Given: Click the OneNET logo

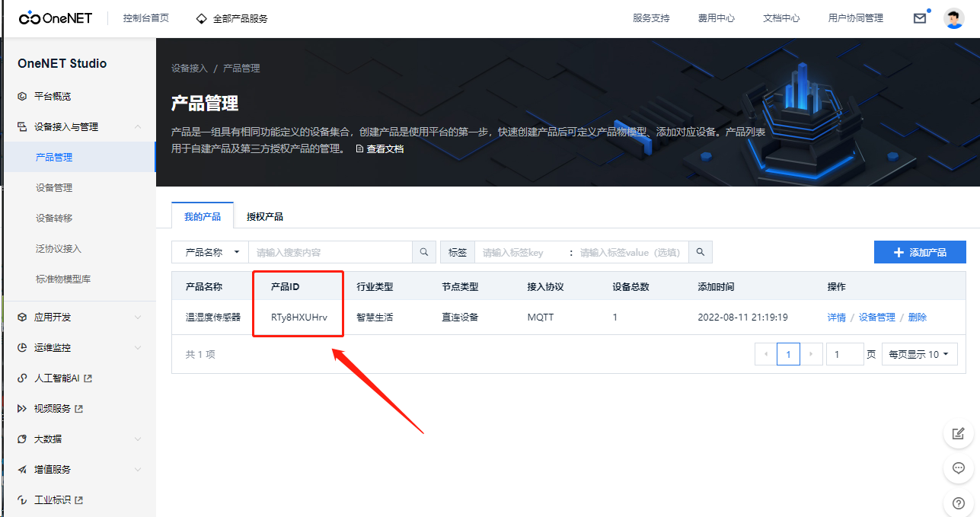Looking at the screenshot, I should point(56,18).
